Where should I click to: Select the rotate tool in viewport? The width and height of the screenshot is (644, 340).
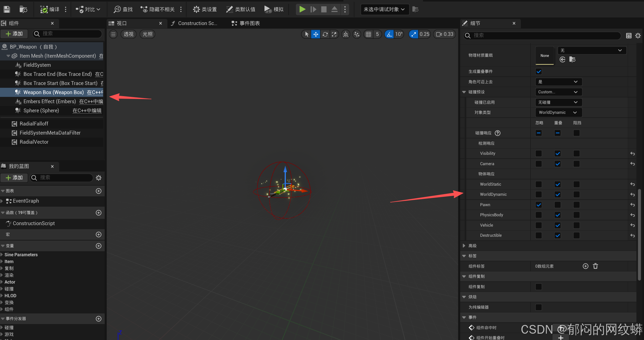coord(325,34)
